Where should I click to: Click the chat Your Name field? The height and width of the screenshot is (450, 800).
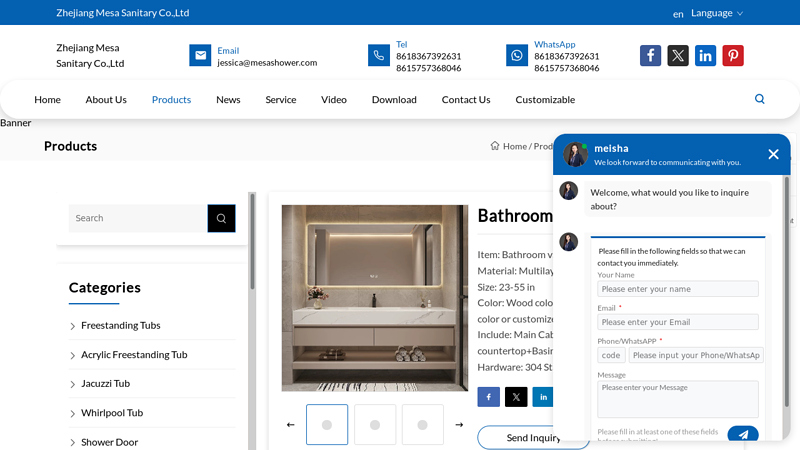click(x=678, y=289)
